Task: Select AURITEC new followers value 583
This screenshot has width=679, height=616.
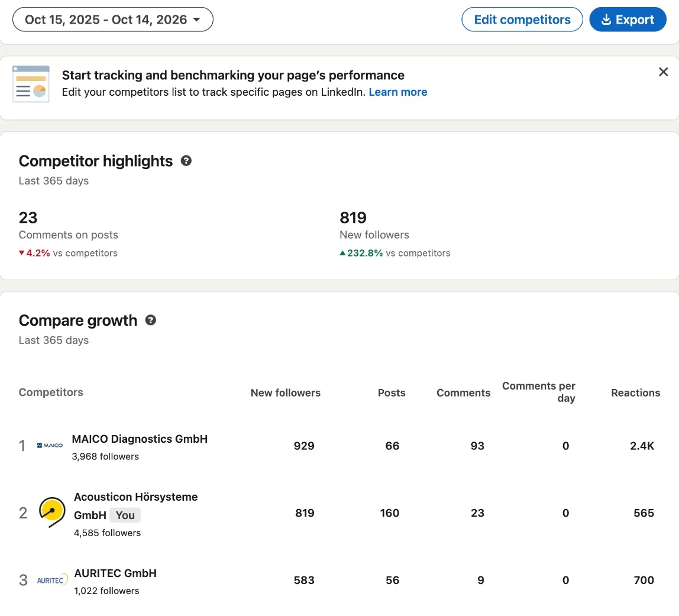Action: click(304, 580)
